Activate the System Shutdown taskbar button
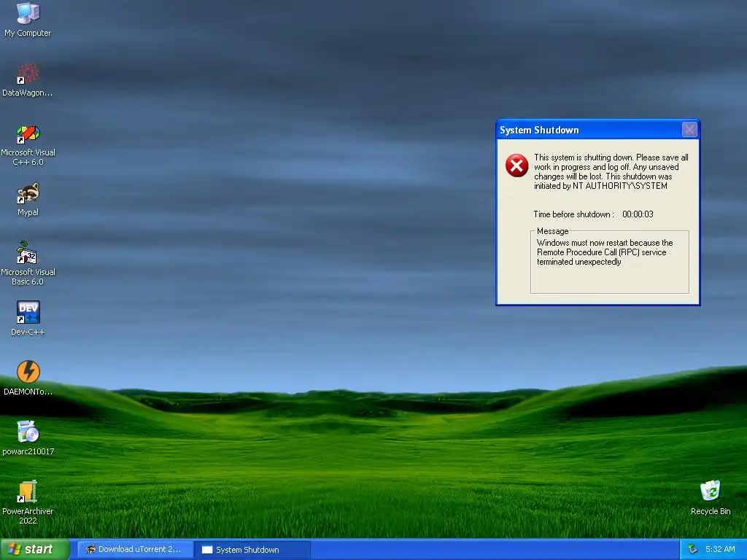This screenshot has width=747, height=560. tap(252, 549)
